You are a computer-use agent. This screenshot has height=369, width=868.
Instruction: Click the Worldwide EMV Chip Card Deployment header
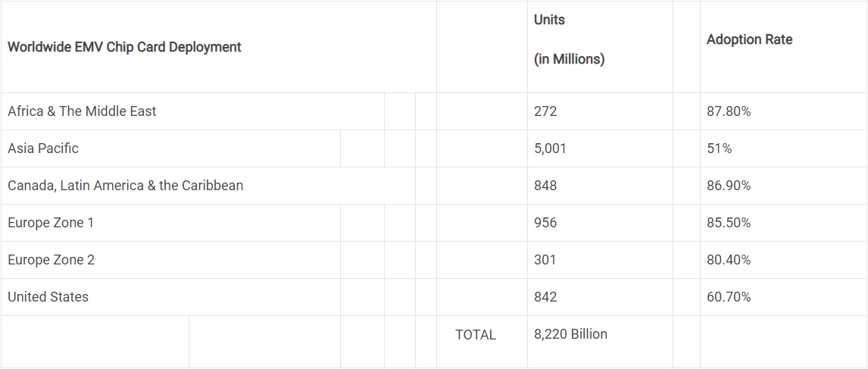124,47
